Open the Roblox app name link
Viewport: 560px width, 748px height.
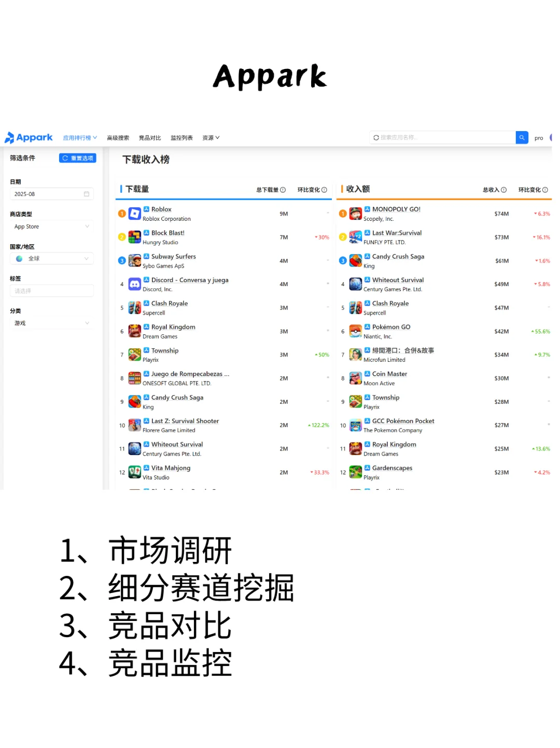(x=161, y=209)
